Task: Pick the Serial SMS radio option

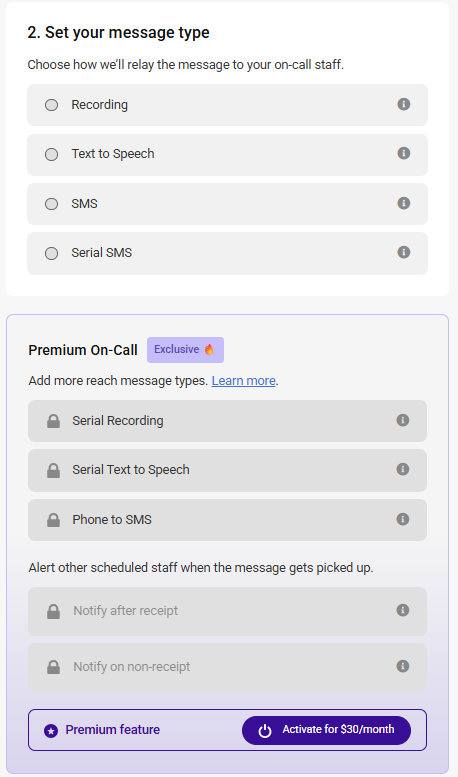Action: [x=52, y=253]
